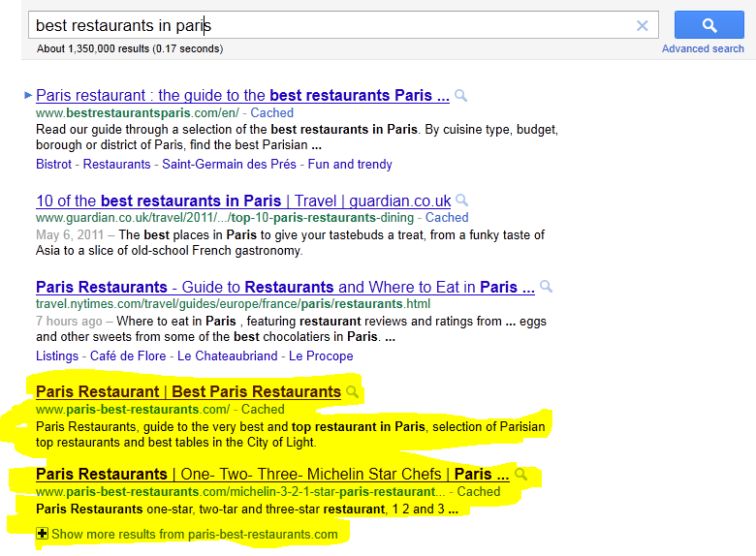756x556 pixels.
Task: Open the Restaurants sitelink under first result
Action: (116, 165)
